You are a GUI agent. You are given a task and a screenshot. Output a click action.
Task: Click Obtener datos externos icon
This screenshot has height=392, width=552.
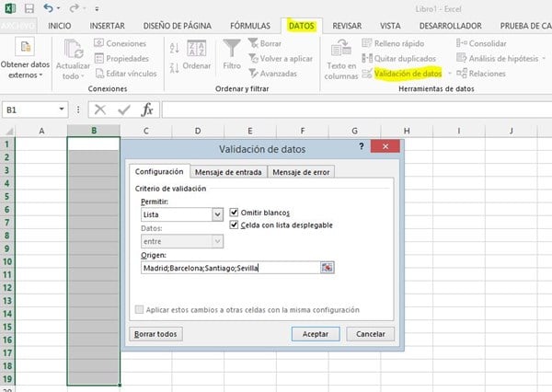point(25,48)
